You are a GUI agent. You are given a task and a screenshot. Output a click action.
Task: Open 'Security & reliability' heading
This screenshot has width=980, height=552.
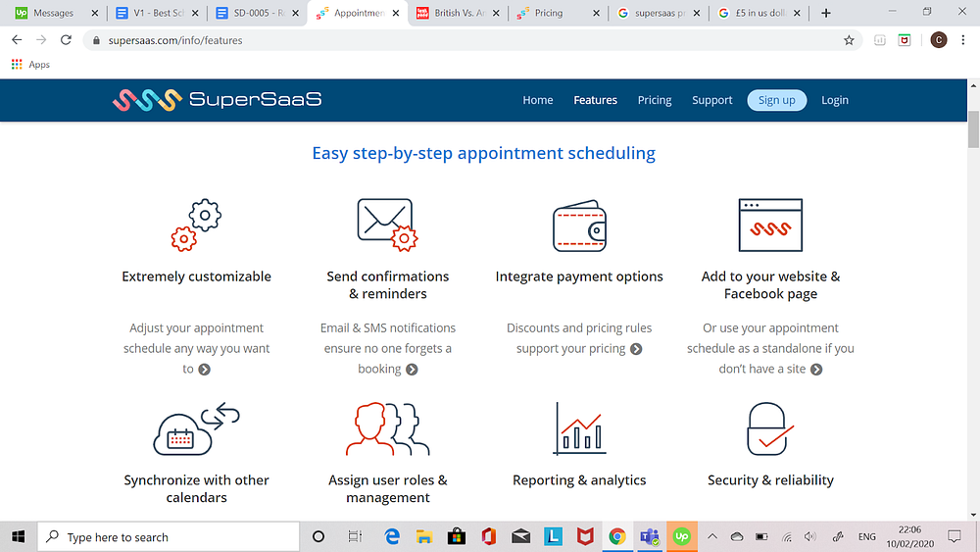click(x=770, y=480)
